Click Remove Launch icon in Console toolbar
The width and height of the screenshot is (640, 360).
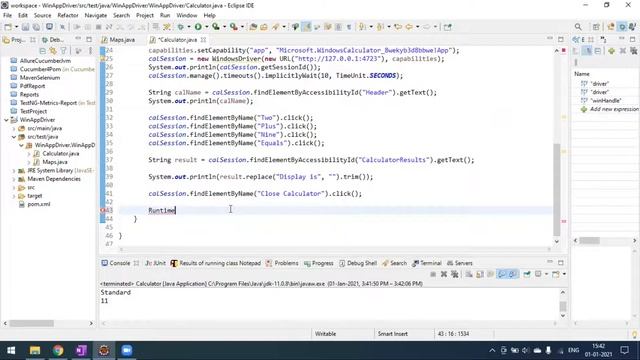click(x=444, y=274)
